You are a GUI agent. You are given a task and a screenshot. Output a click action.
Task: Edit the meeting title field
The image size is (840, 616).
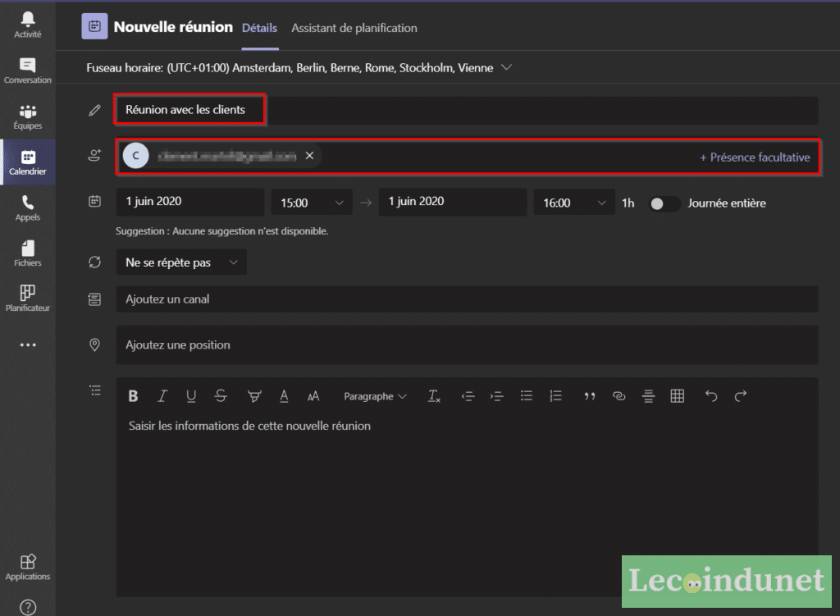[x=467, y=110]
